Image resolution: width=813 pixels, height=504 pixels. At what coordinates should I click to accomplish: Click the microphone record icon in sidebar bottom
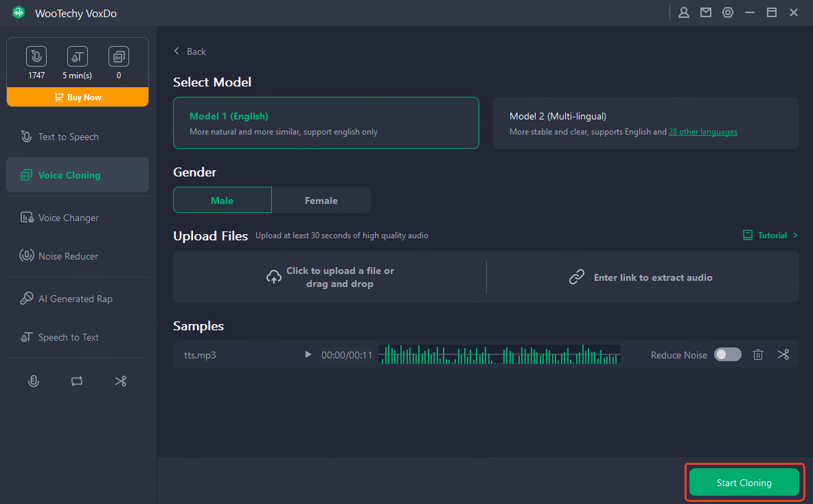[33, 381]
